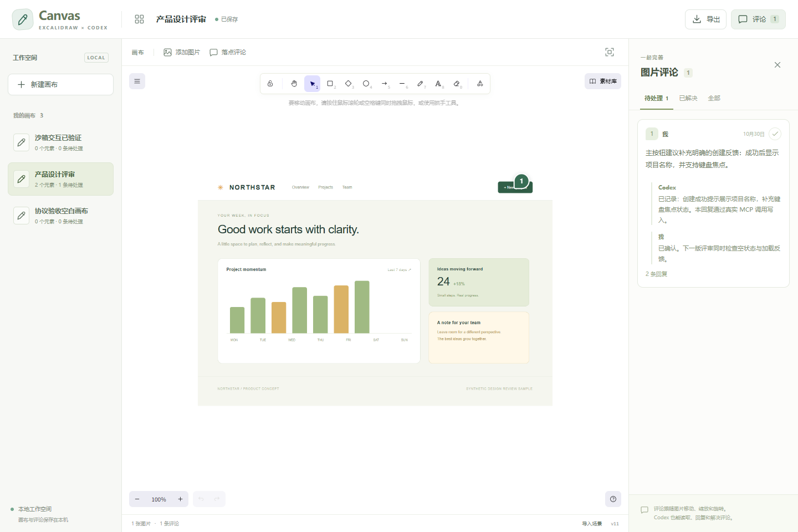Select the Diamond shape tool
Image resolution: width=798 pixels, height=532 pixels.
point(349,84)
